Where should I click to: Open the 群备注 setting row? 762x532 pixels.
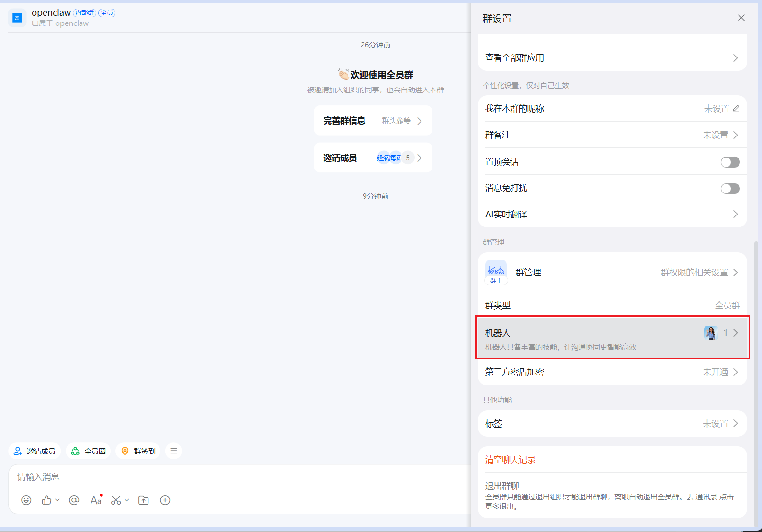click(612, 135)
